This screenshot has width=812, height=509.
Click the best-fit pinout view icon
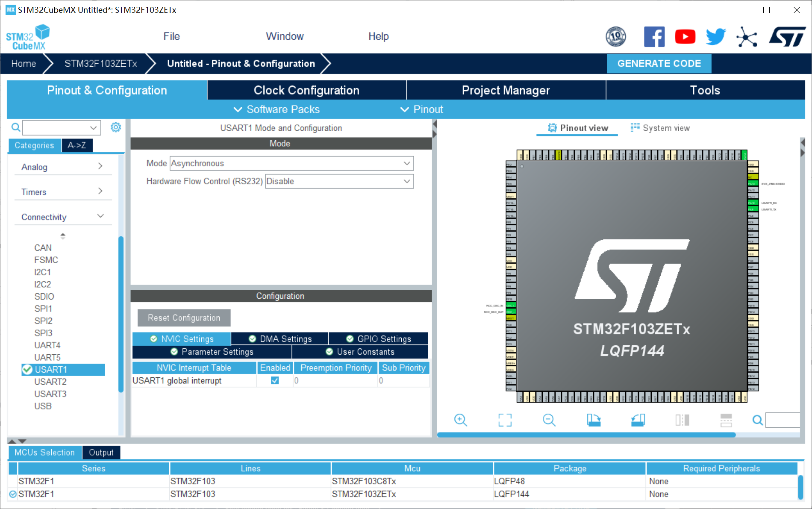[505, 420]
